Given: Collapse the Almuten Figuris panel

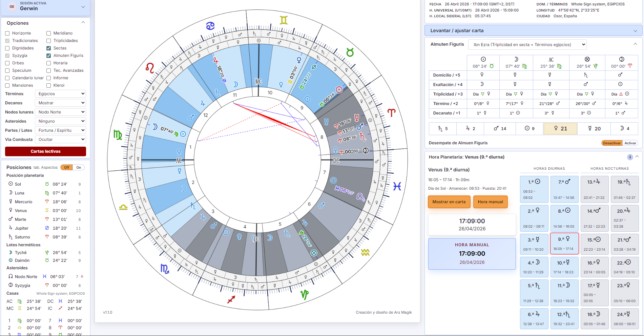Looking at the screenshot, I should (635, 44).
